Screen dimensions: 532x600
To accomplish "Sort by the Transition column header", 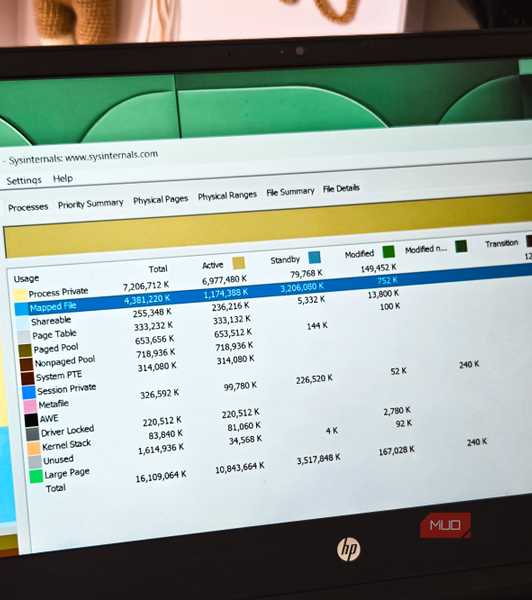I will [x=501, y=243].
